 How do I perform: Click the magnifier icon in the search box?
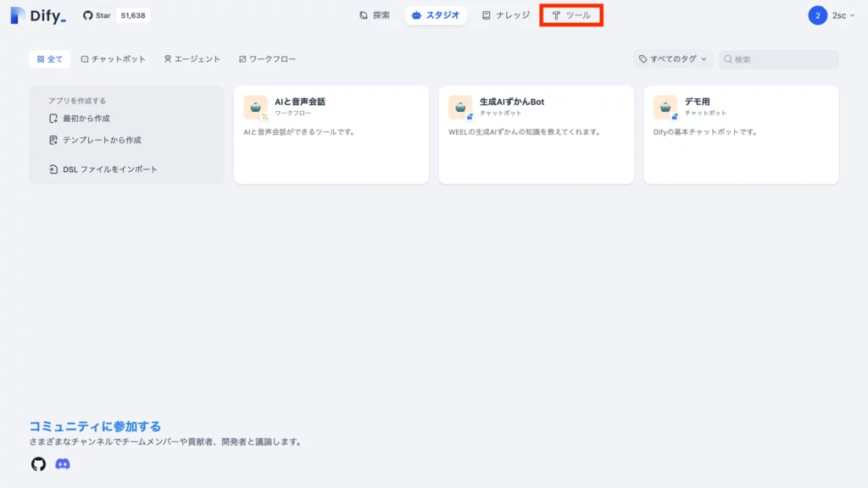point(726,58)
